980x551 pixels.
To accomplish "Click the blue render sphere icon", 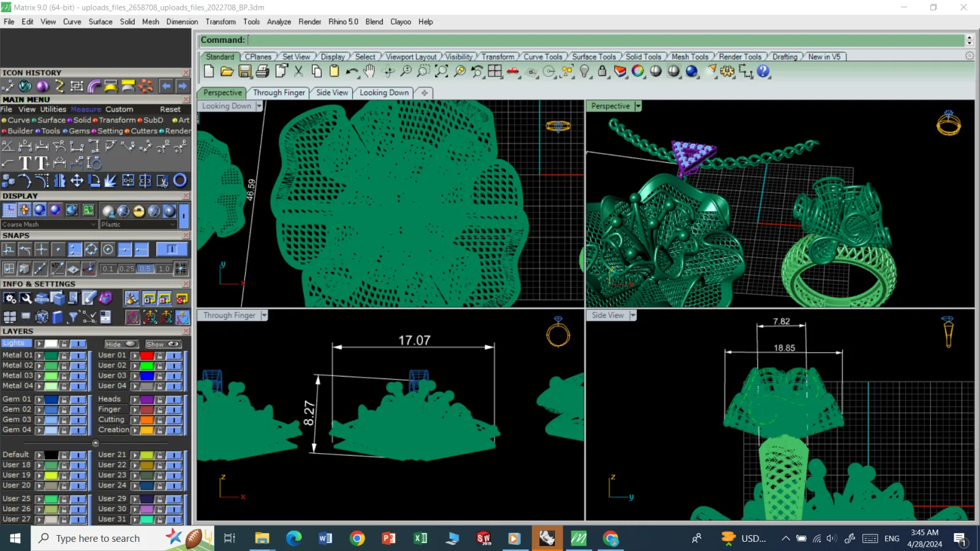I will [x=692, y=71].
